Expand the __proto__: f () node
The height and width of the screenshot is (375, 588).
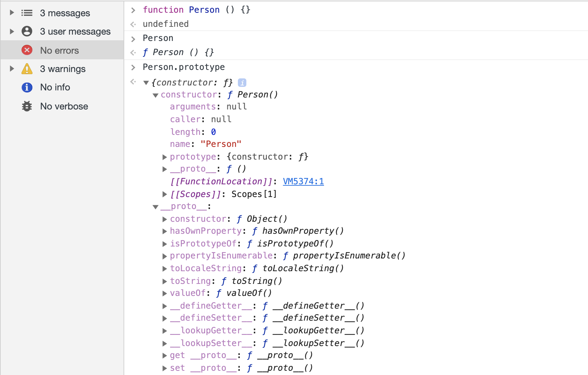point(164,169)
